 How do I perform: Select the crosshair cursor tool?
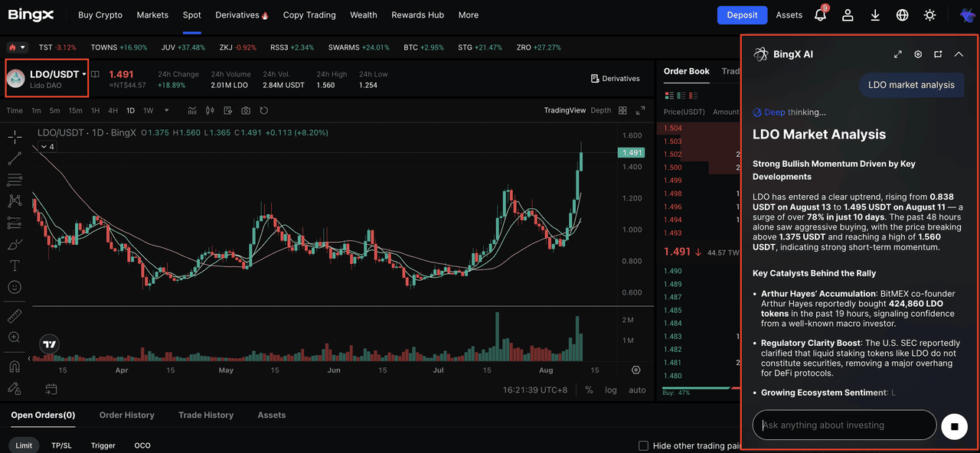tap(15, 137)
